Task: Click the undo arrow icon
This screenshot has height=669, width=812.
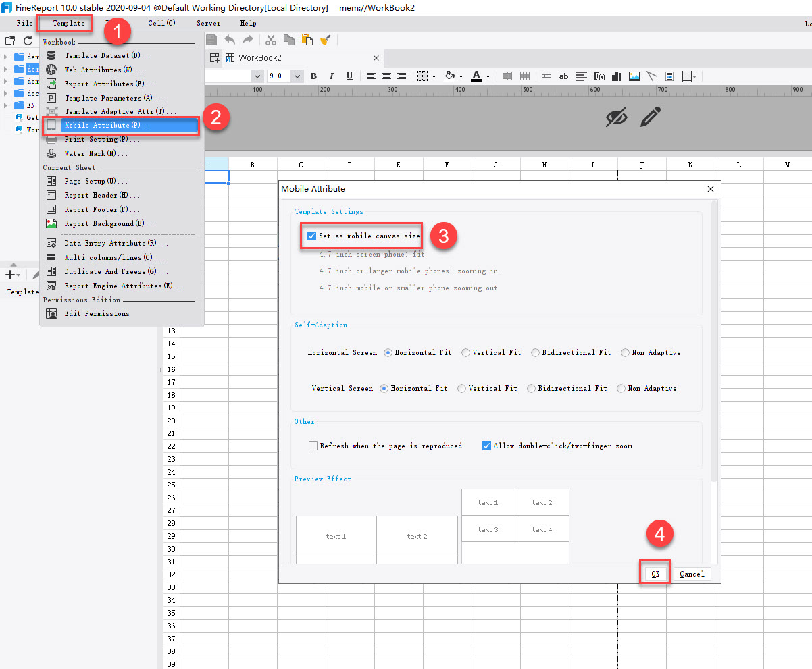Action: point(230,41)
